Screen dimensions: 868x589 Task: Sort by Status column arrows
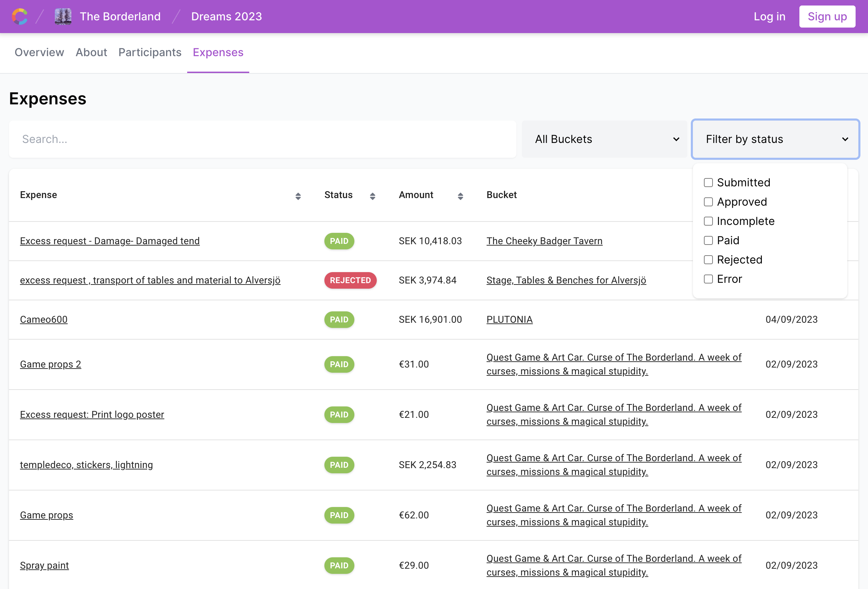372,196
